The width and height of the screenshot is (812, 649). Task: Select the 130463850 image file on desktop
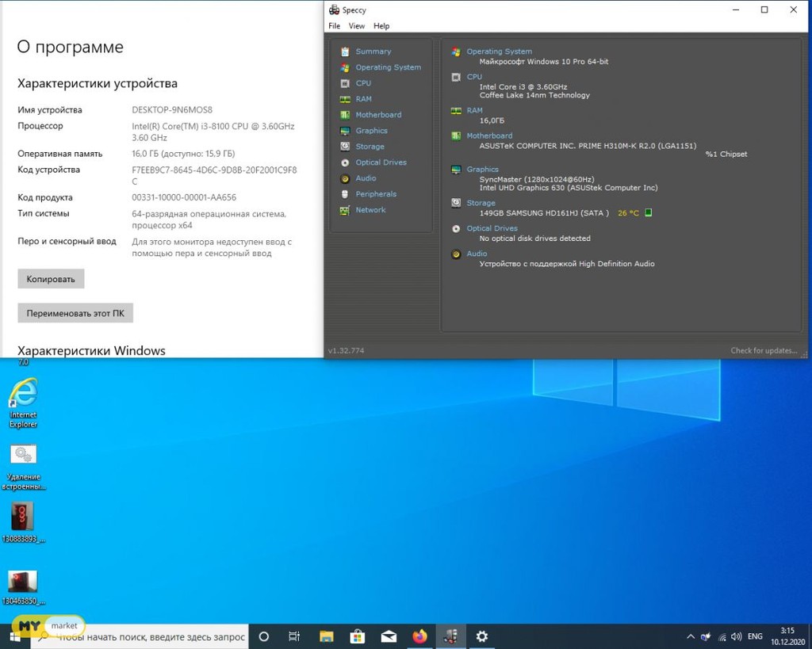tap(23, 588)
